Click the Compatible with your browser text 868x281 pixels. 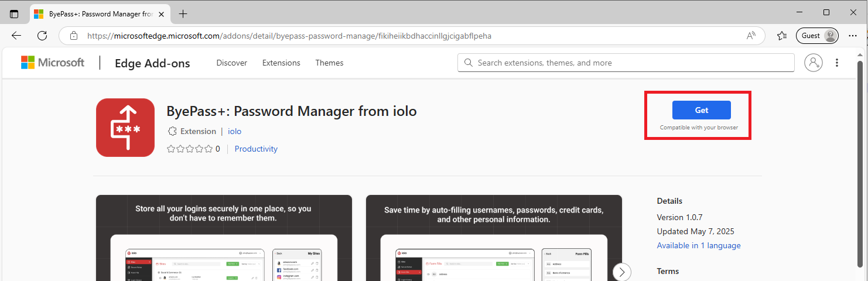coord(699,127)
